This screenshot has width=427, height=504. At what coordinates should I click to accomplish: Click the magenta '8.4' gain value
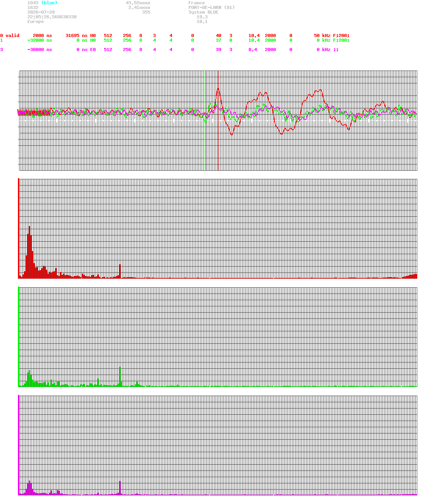(253, 50)
